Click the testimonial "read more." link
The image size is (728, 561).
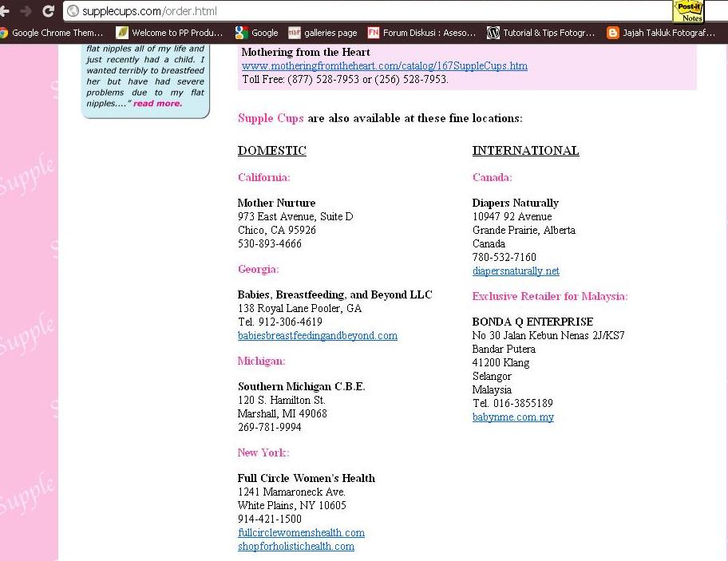[x=157, y=103]
